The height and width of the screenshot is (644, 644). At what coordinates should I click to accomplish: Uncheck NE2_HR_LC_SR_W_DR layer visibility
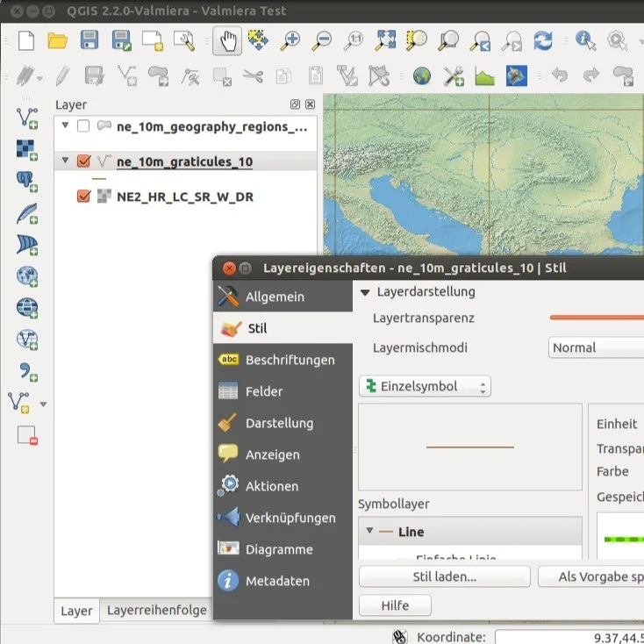(83, 196)
